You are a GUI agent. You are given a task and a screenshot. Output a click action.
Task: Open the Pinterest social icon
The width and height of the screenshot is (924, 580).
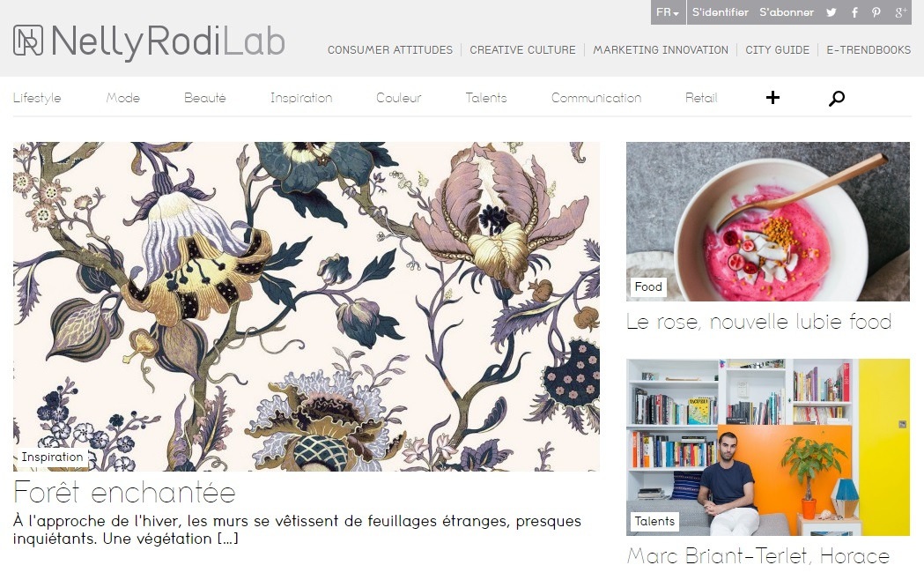pyautogui.click(x=876, y=12)
